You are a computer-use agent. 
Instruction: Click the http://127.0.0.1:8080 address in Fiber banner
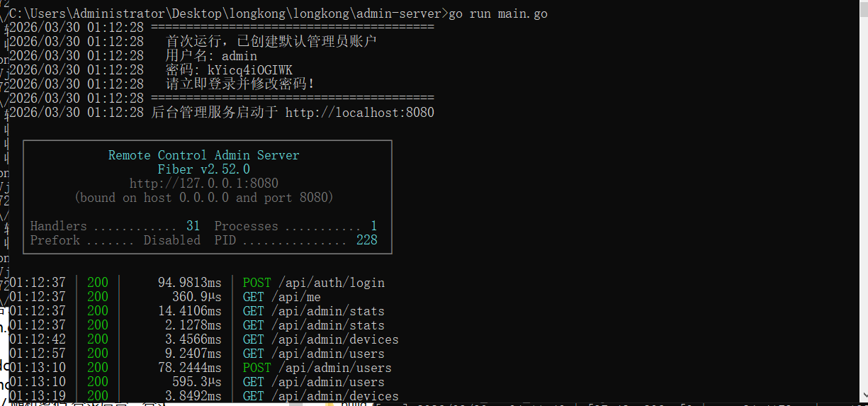(x=203, y=184)
